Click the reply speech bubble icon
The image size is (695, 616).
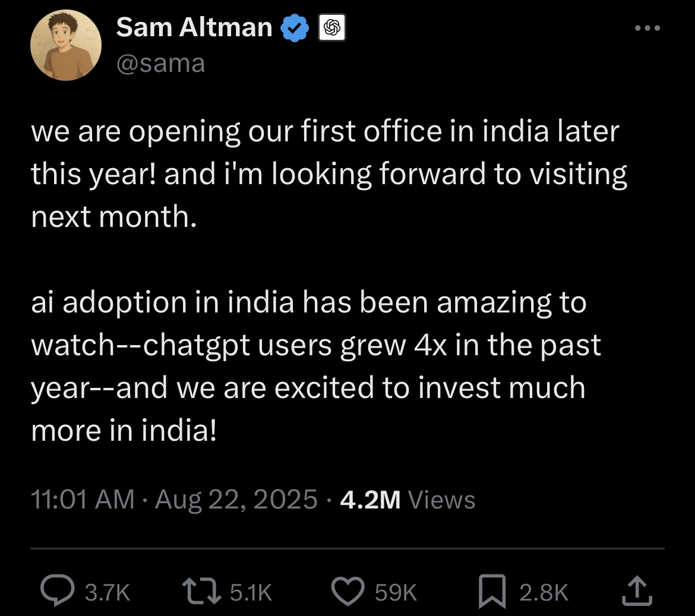[x=58, y=590]
